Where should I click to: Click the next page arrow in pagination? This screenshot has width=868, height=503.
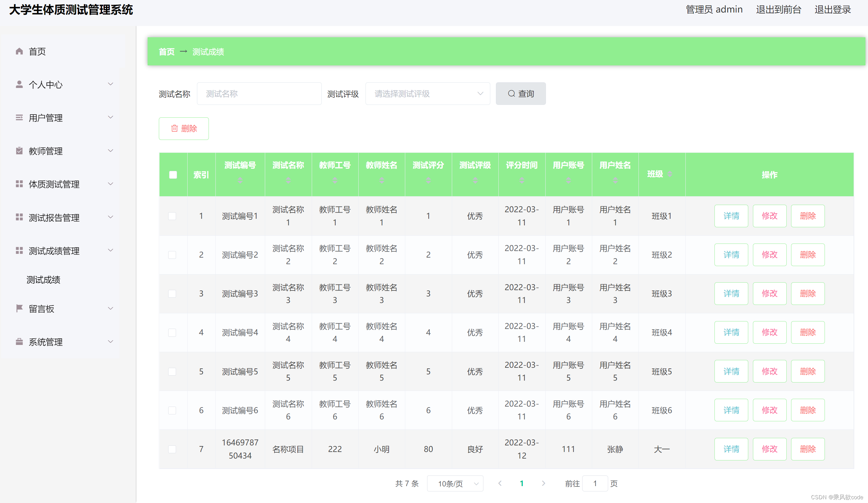[543, 483]
